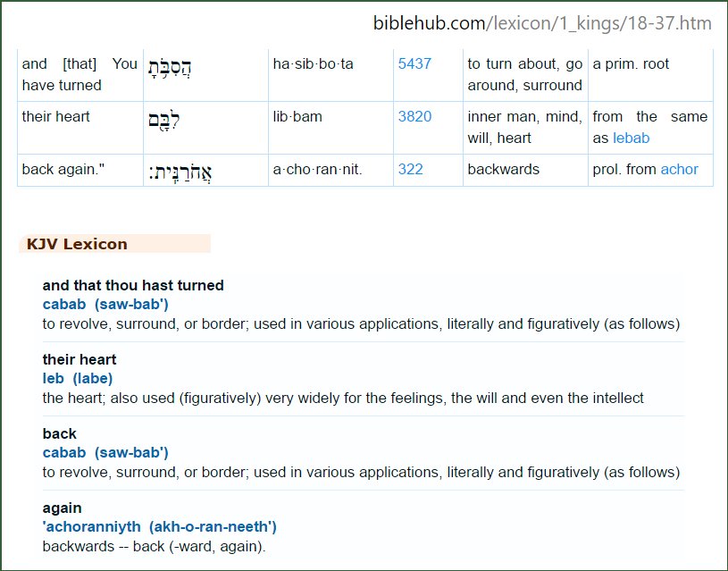This screenshot has height=571, width=728.
Task: Open cabab link under 'and that thou hast turned'
Action: 105,305
